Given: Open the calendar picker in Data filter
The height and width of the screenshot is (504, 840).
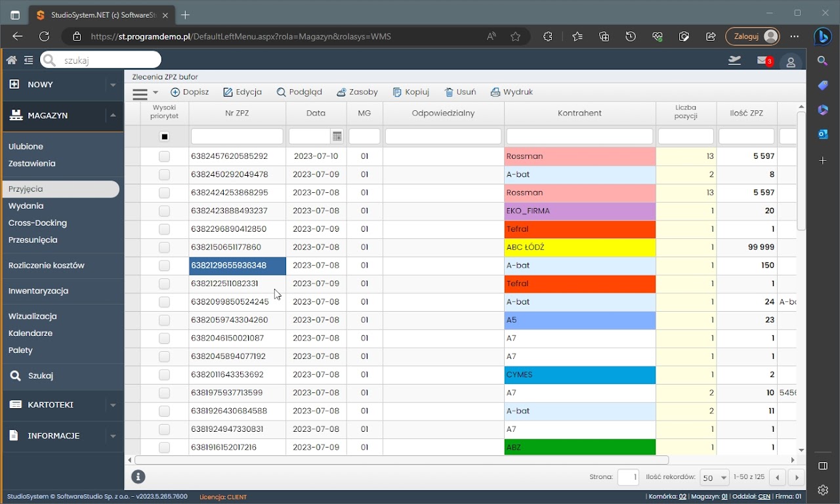Looking at the screenshot, I should coord(337,136).
